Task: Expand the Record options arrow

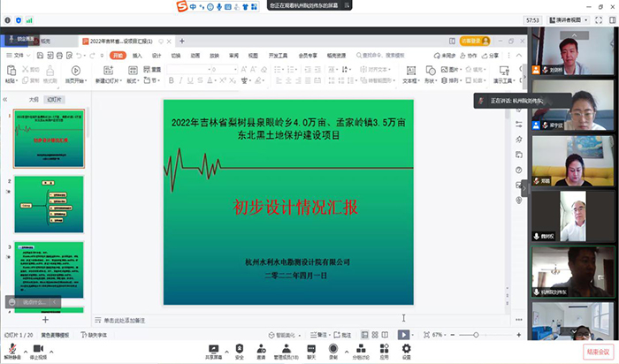Action: click(x=347, y=352)
